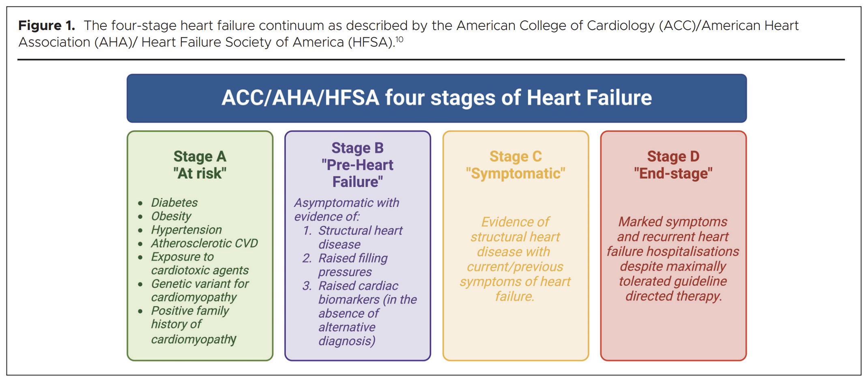The width and height of the screenshot is (868, 381).
Task: Select the "Raised cardiac biomarkers" numbered item
Action: [x=367, y=313]
